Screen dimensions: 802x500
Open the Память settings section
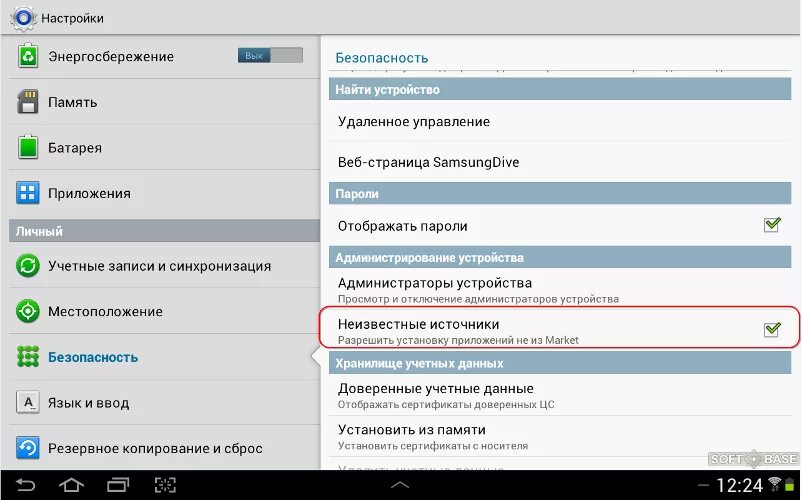coord(165,102)
